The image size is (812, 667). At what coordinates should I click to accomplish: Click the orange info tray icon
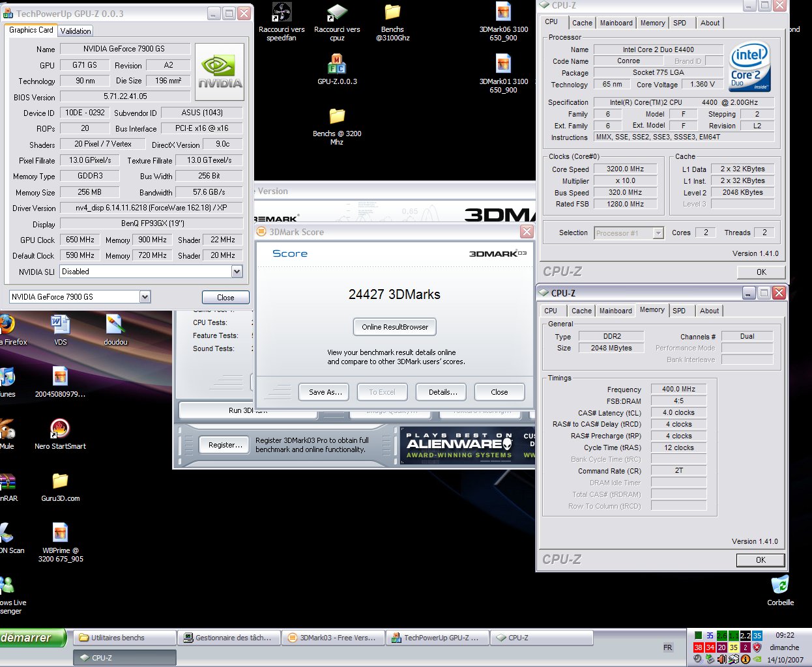[x=745, y=659]
